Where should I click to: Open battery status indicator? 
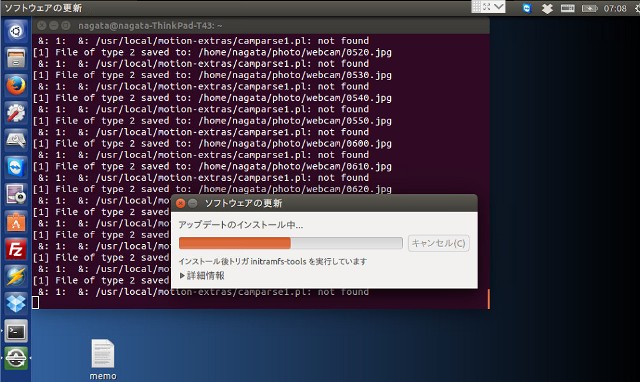589,8
